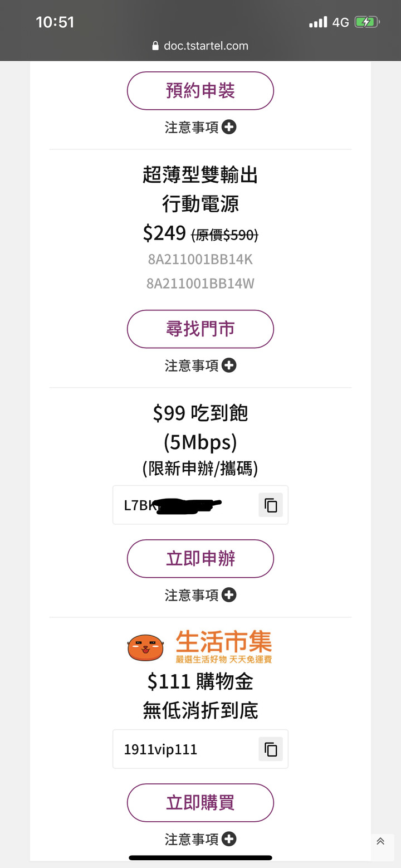Image resolution: width=401 pixels, height=868 pixels.
Task: Tap the battery charging indicator
Action: pos(367,22)
